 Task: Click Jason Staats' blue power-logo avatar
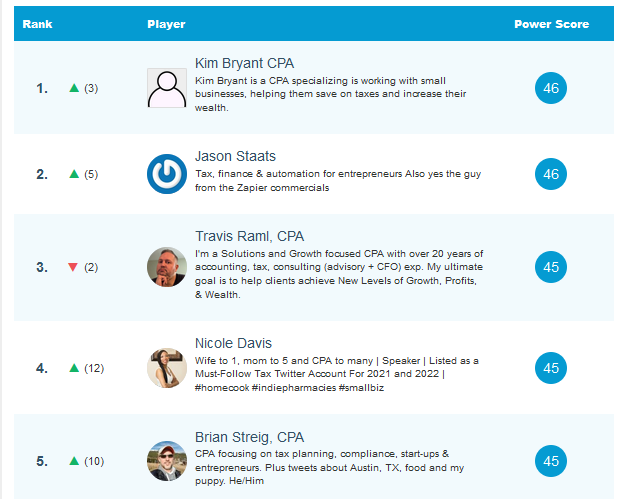tap(167, 174)
